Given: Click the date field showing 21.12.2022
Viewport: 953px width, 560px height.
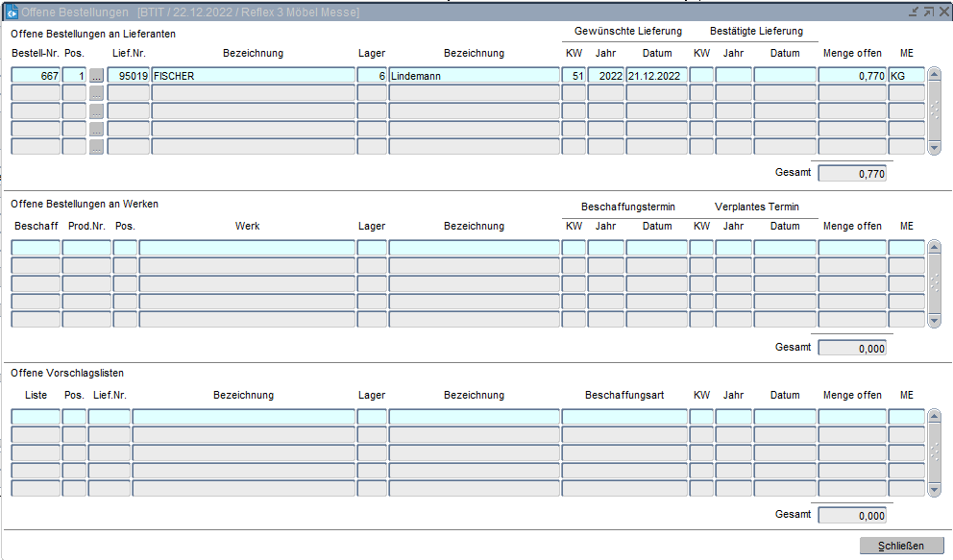Looking at the screenshot, I should [x=656, y=76].
